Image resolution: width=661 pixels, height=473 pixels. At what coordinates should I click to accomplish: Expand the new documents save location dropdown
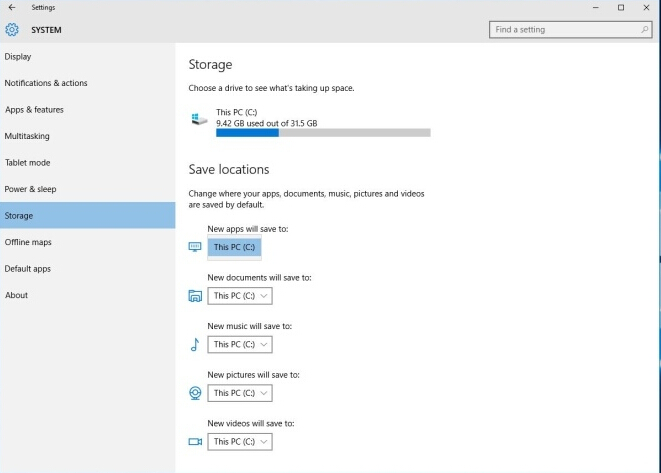[x=240, y=296]
